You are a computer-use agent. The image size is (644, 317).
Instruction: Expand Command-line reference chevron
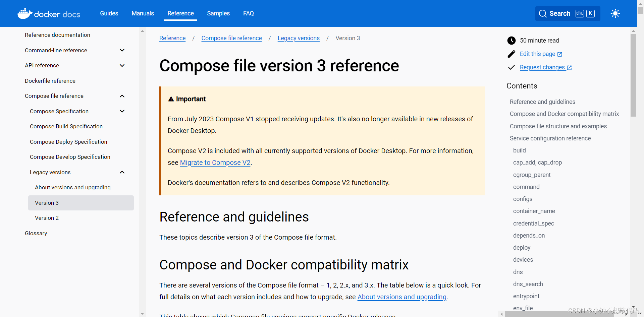(x=122, y=50)
